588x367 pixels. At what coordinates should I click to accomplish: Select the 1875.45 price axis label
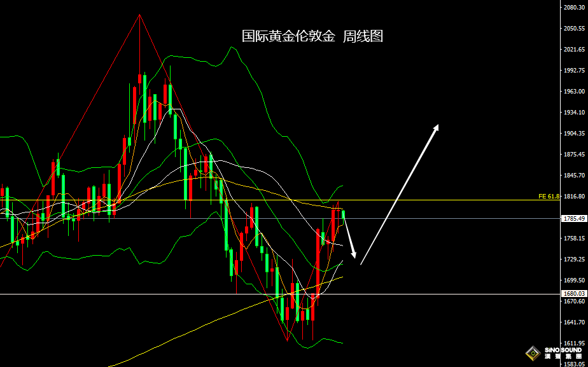(x=575, y=154)
